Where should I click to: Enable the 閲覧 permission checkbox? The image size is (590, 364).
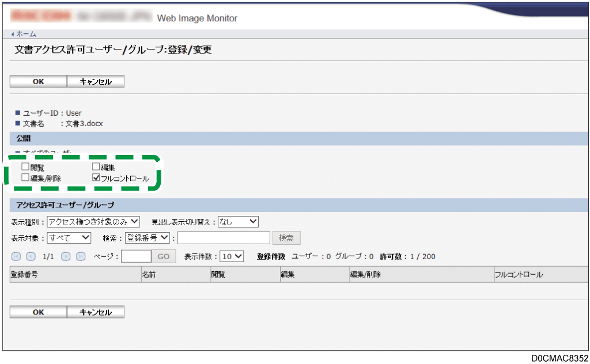pyautogui.click(x=25, y=166)
